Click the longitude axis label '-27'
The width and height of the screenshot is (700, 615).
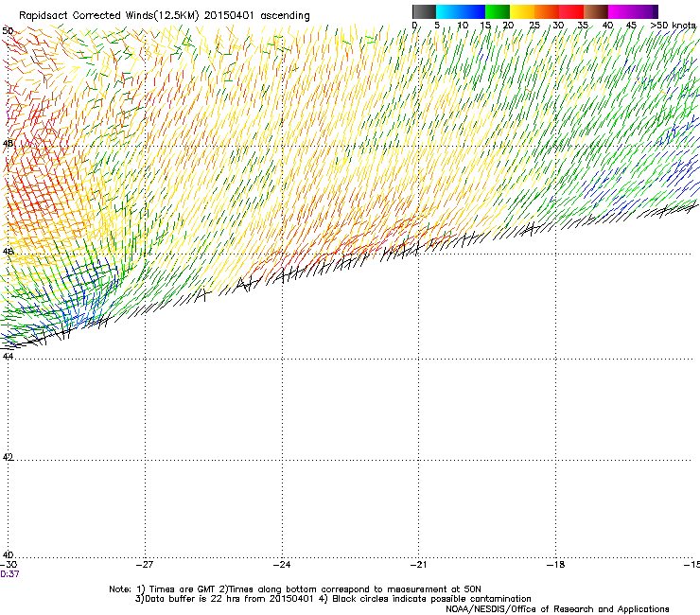click(x=145, y=565)
